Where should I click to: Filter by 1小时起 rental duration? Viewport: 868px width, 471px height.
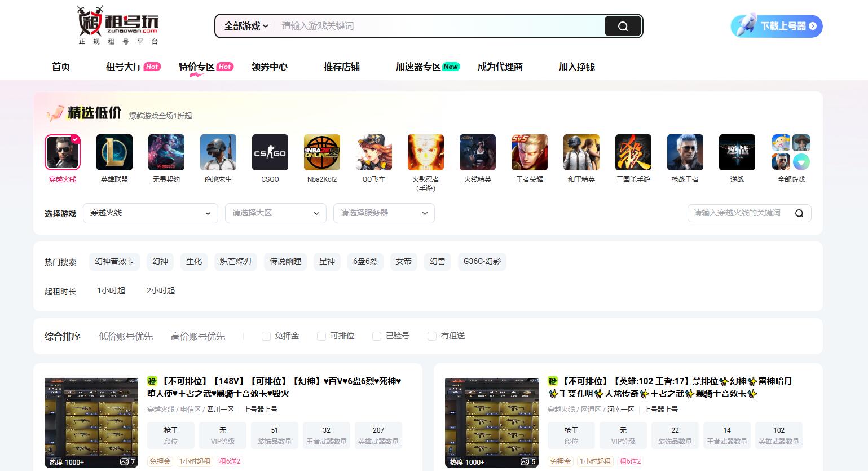pos(111,291)
